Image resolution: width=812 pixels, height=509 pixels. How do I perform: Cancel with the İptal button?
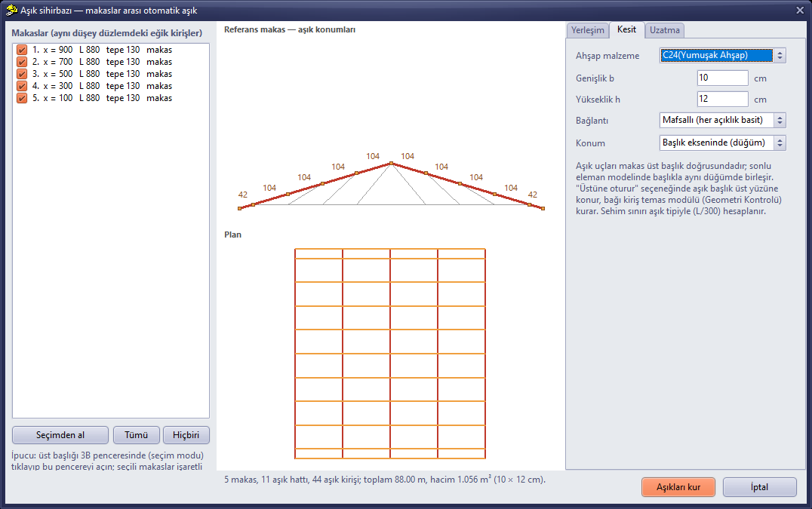point(760,487)
